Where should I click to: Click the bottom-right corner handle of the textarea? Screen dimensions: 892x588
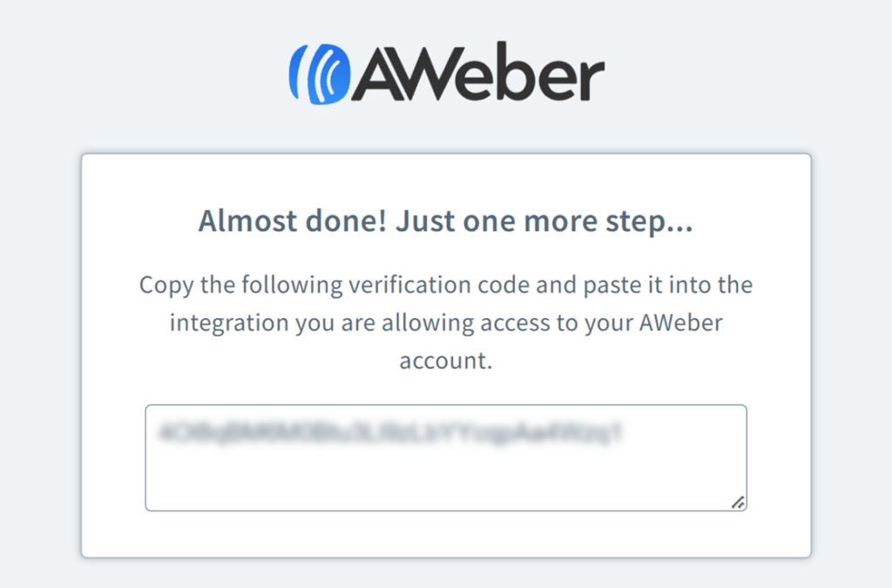click(739, 502)
